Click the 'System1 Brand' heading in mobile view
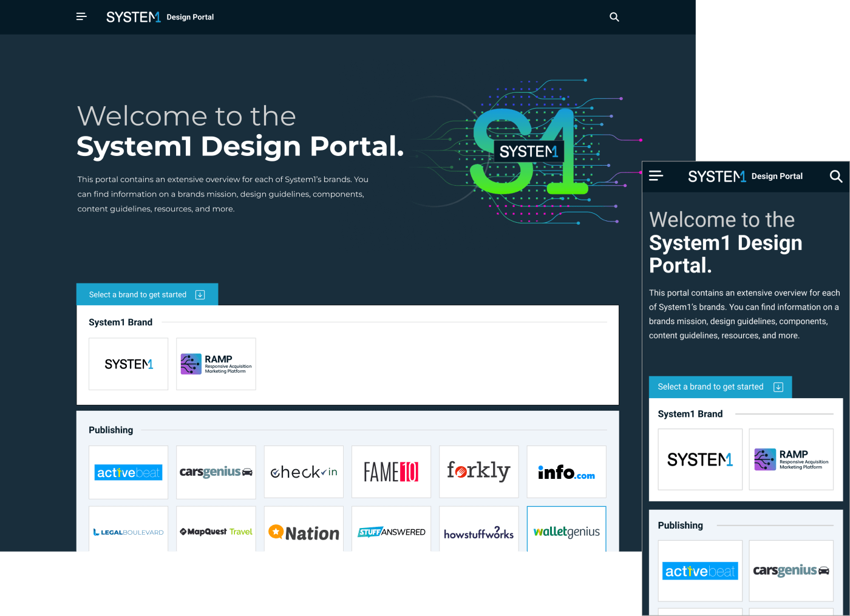This screenshot has width=850, height=616. (690, 414)
